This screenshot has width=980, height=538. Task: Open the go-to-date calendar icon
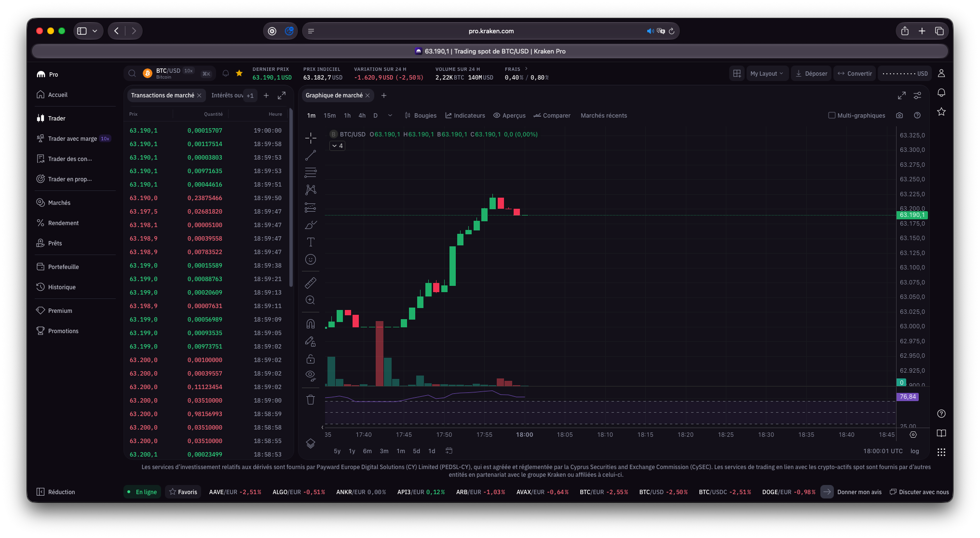coord(449,451)
